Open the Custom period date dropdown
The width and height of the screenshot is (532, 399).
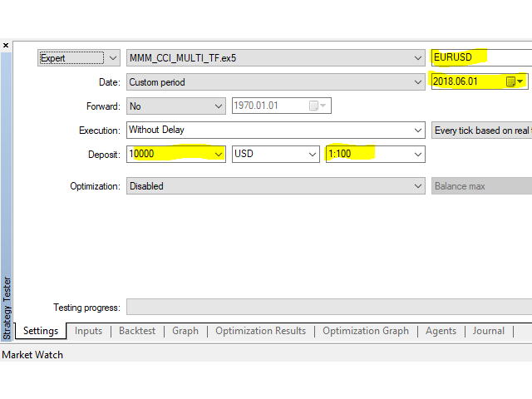click(417, 82)
